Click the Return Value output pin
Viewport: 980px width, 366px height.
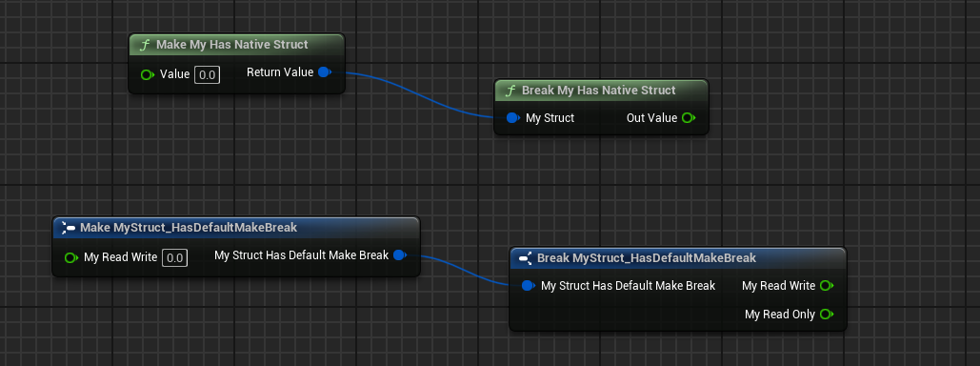[x=325, y=71]
